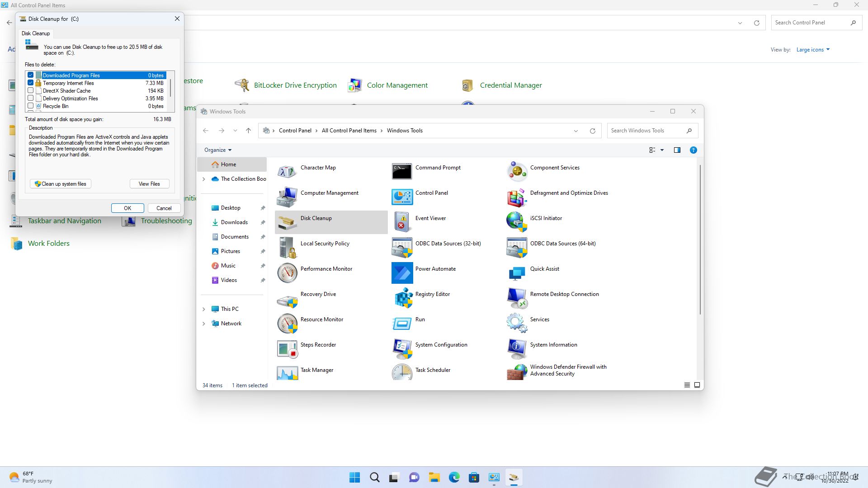
Task: Expand the This PC tree node
Action: click(203, 309)
